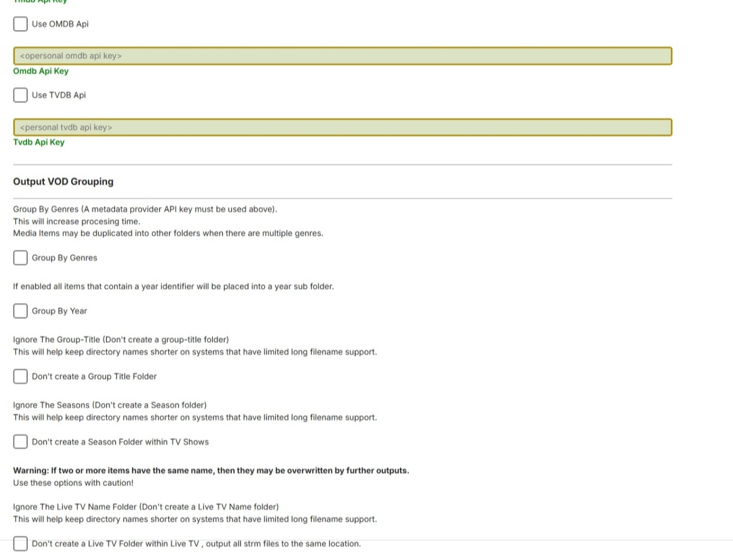The width and height of the screenshot is (733, 560).
Task: Click 'This will increase procesing time.' line
Action: (77, 221)
